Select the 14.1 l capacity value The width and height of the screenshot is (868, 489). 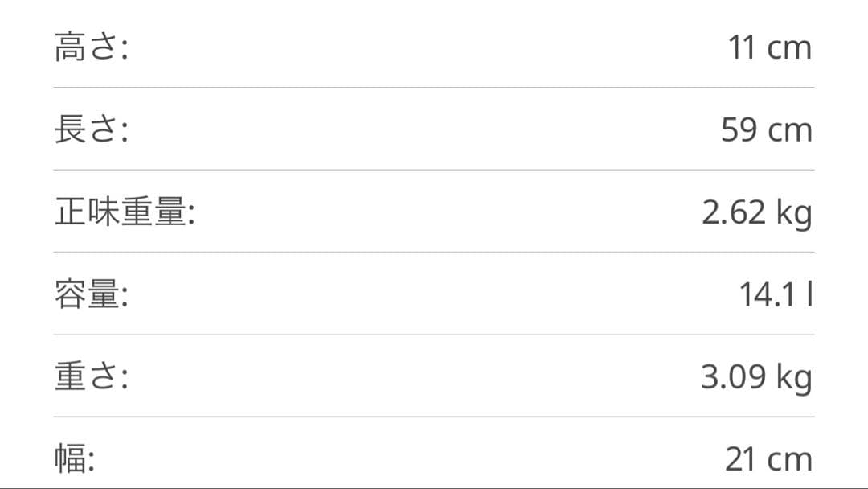776,295
